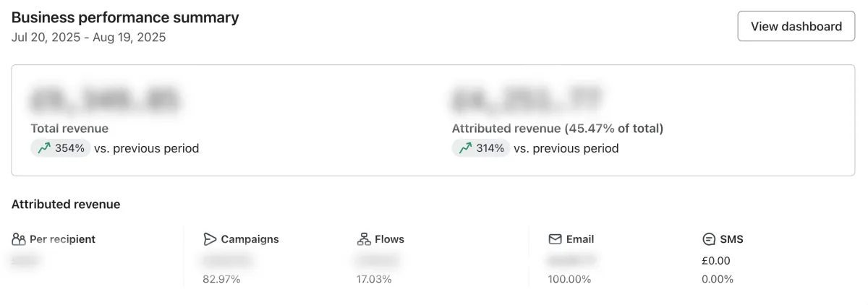
Task: Click the Flows 17.03% share value
Action: click(374, 279)
